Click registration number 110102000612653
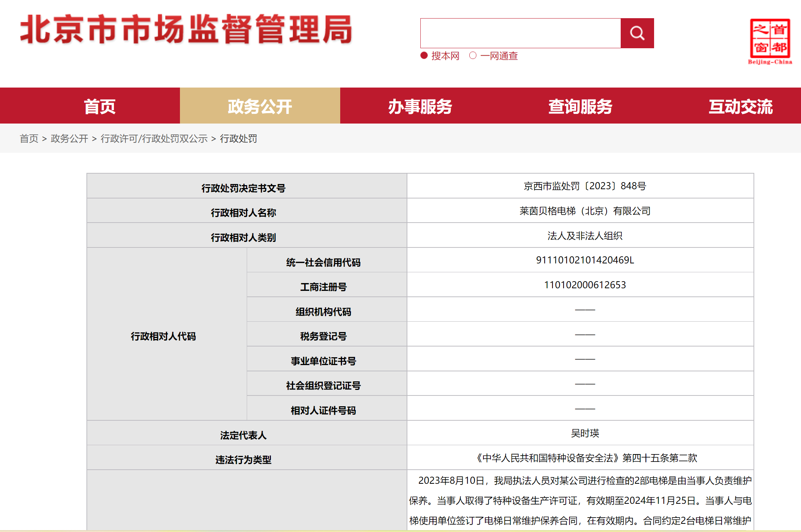This screenshot has height=532, width=801. [x=585, y=285]
